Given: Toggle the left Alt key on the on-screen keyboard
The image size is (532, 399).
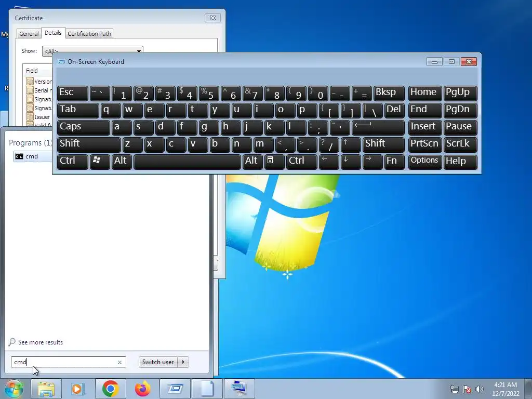Looking at the screenshot, I should point(122,162).
